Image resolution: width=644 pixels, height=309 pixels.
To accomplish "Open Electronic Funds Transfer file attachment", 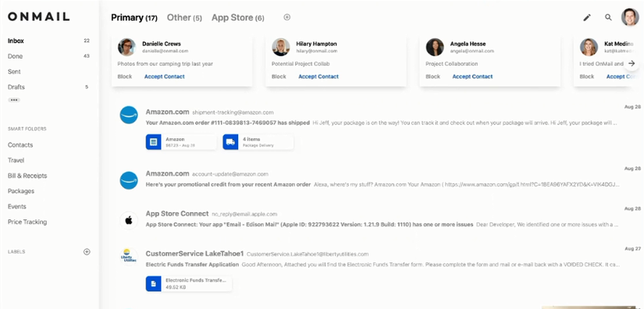I will 189,283.
